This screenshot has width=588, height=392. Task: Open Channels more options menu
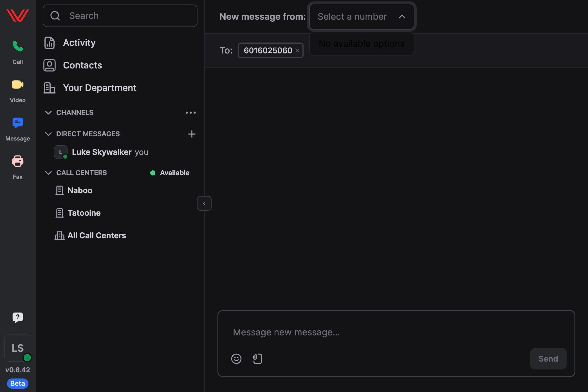tap(190, 113)
